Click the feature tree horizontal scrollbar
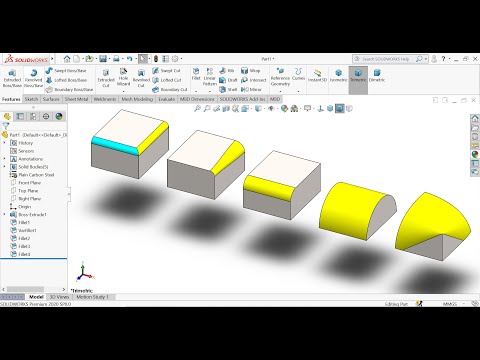The width and height of the screenshot is (480, 360). (25, 289)
